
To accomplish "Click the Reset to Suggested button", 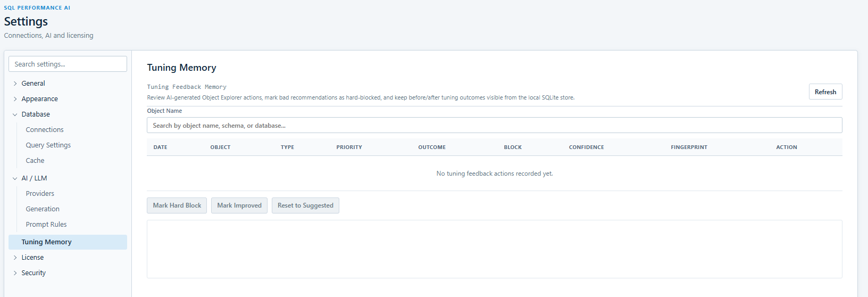I will (305, 205).
